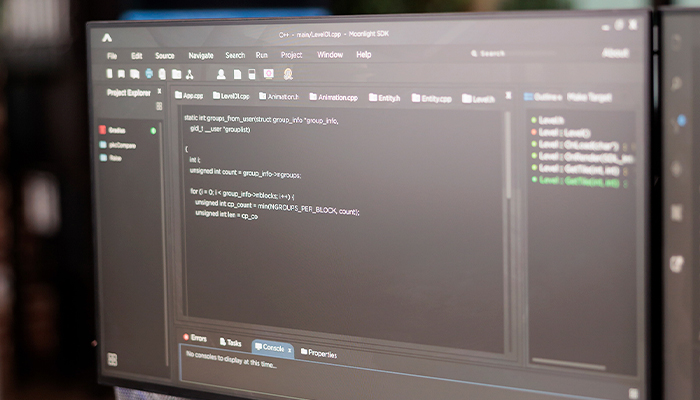Click the hierarchy tree icon in toolbar
This screenshot has height=400, width=700.
pos(190,75)
